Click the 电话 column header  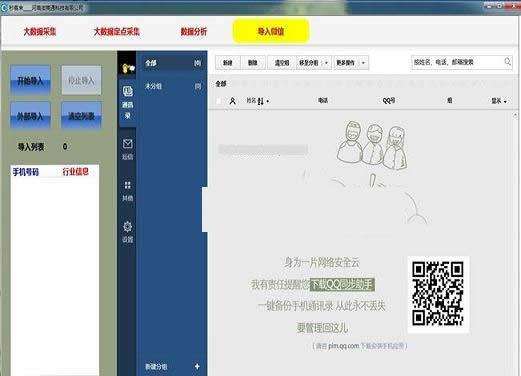pos(323,100)
